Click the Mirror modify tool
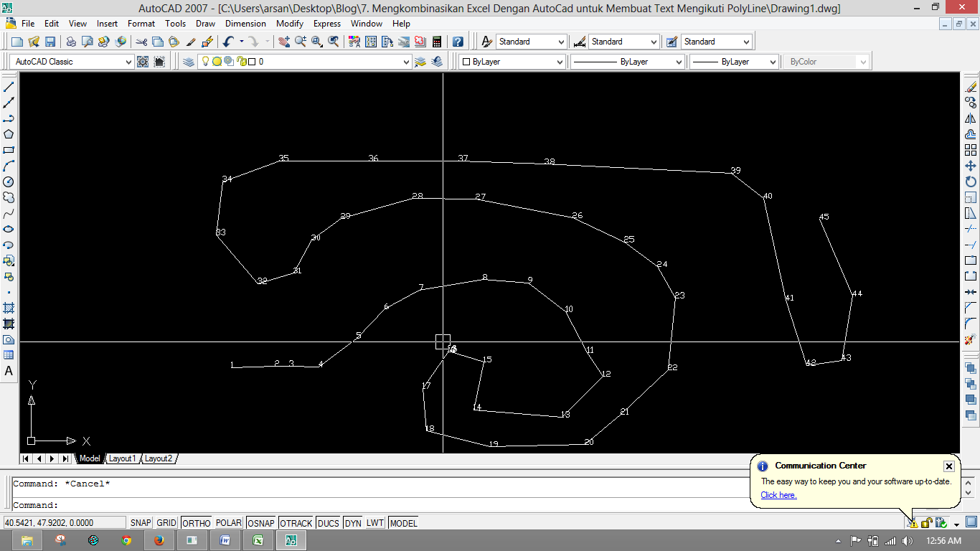980x551 pixels. pos(971,118)
